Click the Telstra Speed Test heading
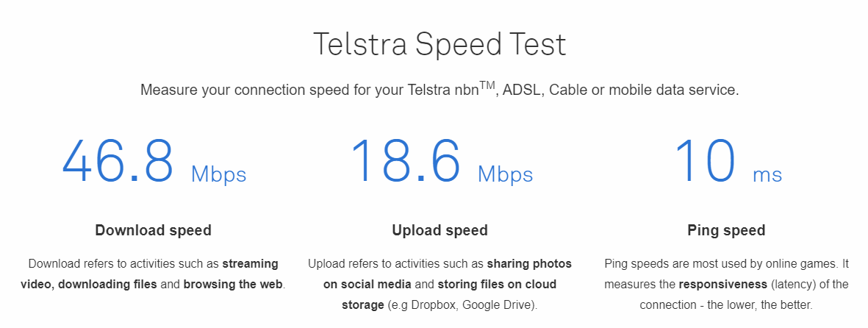 (440, 45)
